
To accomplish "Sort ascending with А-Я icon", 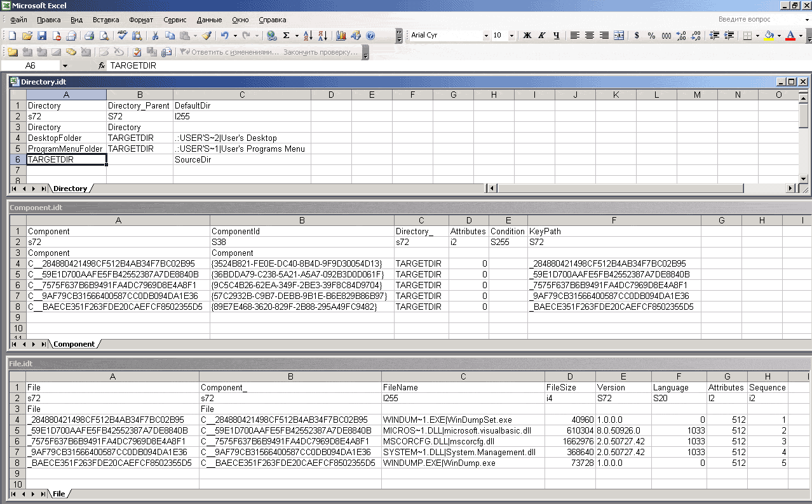I will point(308,36).
